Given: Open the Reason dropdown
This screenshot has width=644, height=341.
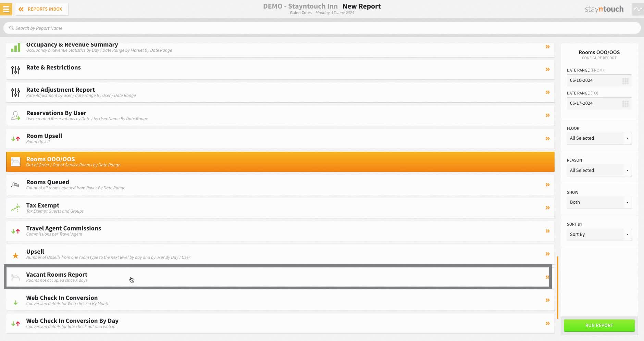Looking at the screenshot, I should (x=599, y=170).
